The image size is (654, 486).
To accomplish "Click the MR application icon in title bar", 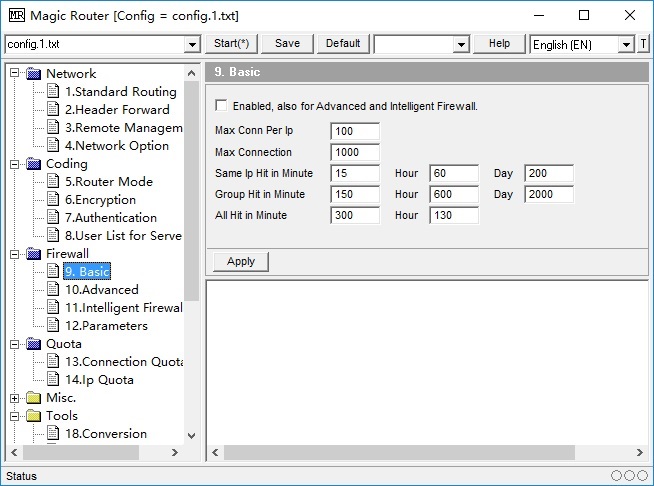I will (x=17, y=15).
